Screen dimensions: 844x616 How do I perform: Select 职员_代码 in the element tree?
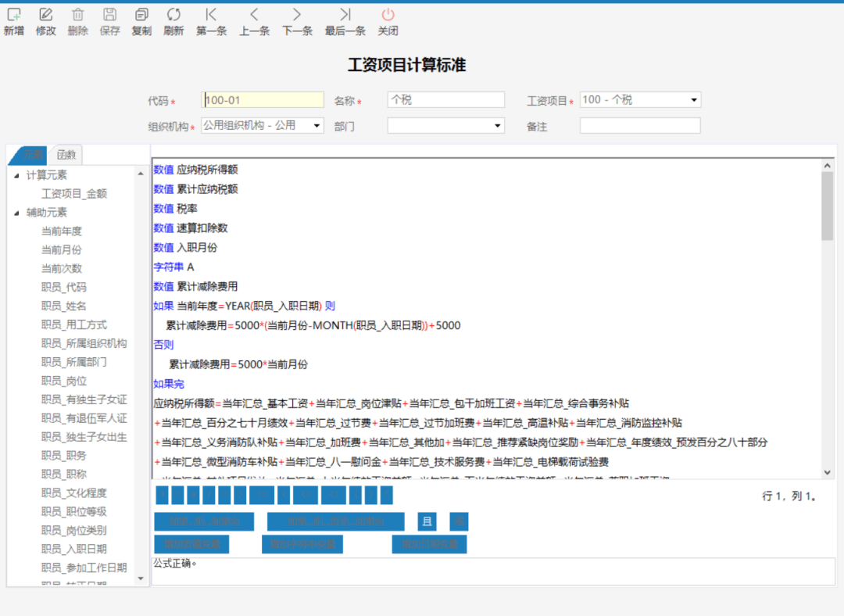pos(63,288)
